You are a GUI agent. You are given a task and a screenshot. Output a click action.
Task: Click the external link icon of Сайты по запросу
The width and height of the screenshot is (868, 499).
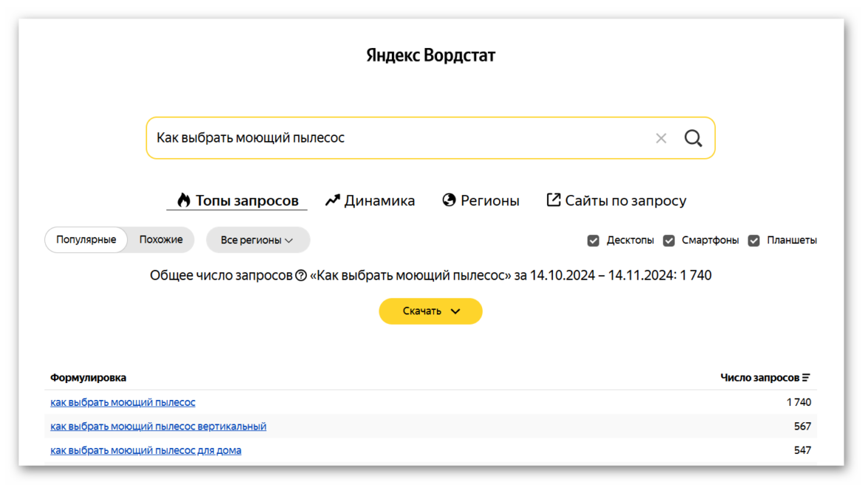[553, 200]
